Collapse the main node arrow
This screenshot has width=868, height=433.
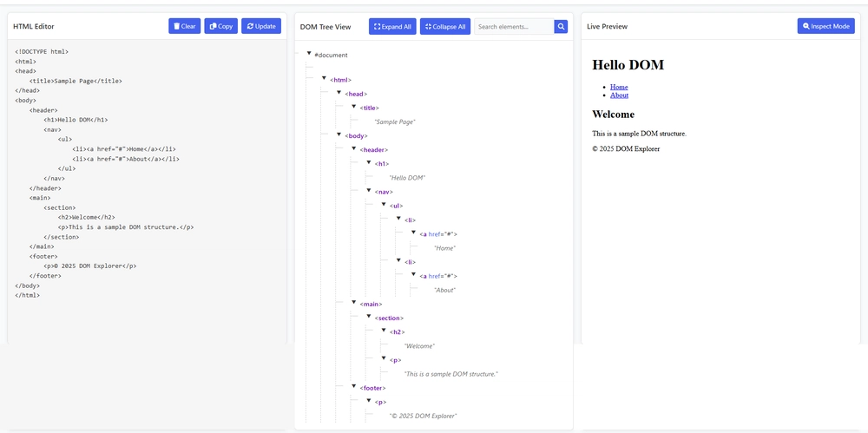(354, 302)
